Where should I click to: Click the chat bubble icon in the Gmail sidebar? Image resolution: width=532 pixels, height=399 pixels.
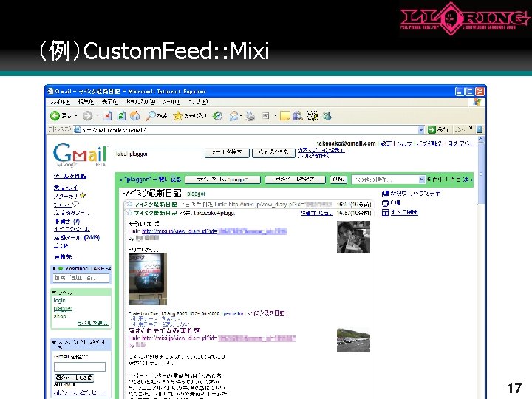click(x=75, y=204)
